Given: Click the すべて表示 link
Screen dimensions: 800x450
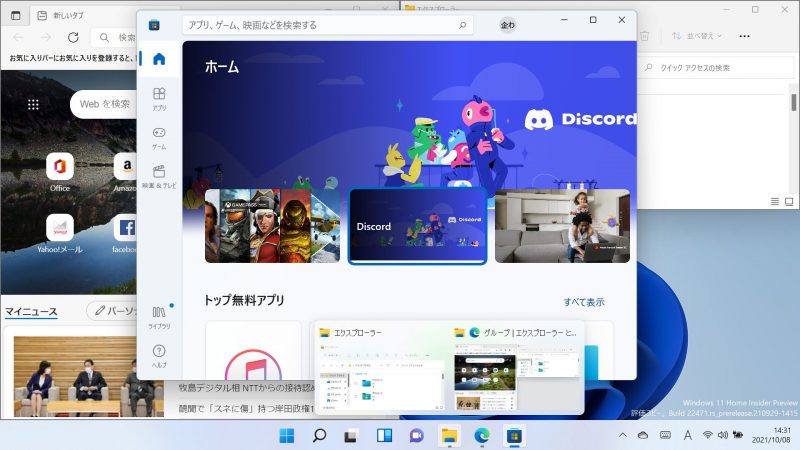Looking at the screenshot, I should tap(583, 302).
